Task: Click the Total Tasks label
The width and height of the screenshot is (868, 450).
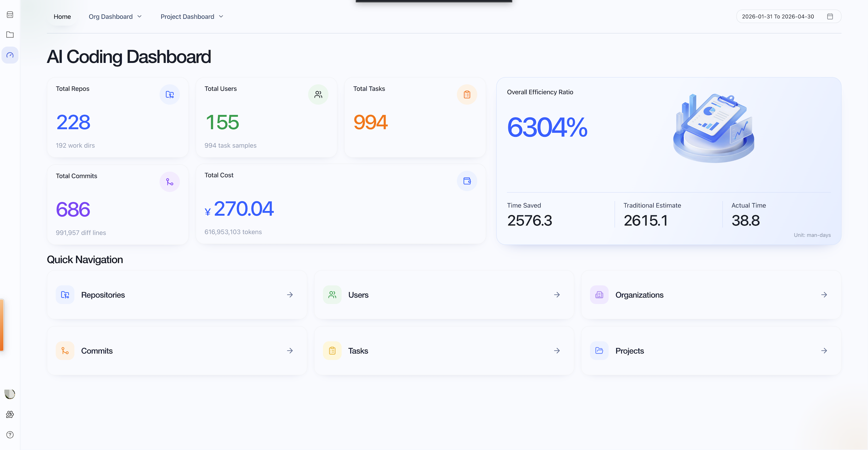Action: coord(369,89)
